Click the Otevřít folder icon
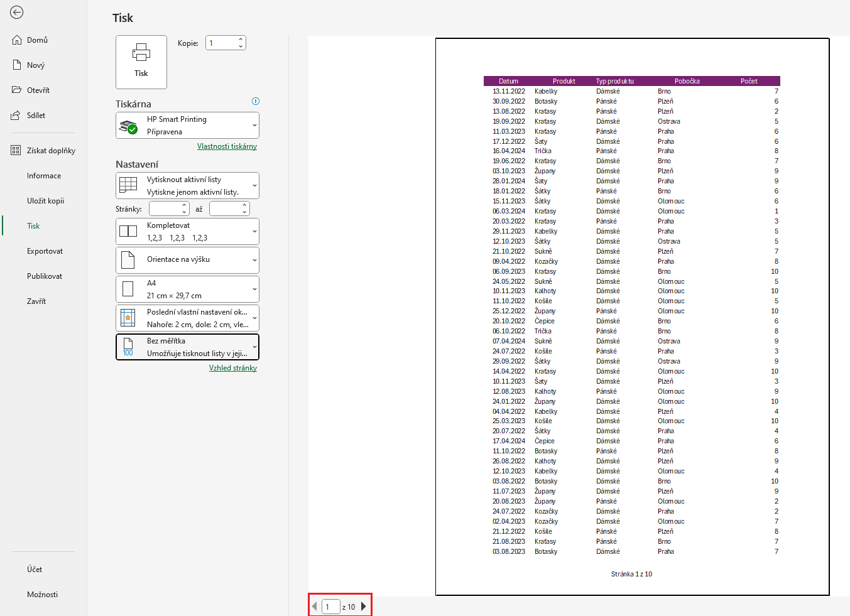Image resolution: width=850 pixels, height=616 pixels. [x=17, y=90]
